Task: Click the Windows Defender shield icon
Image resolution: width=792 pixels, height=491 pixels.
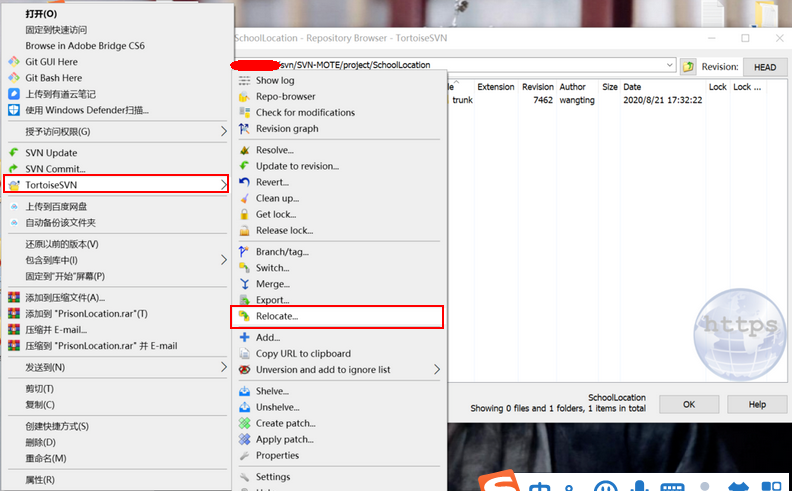Action: pyautogui.click(x=14, y=110)
